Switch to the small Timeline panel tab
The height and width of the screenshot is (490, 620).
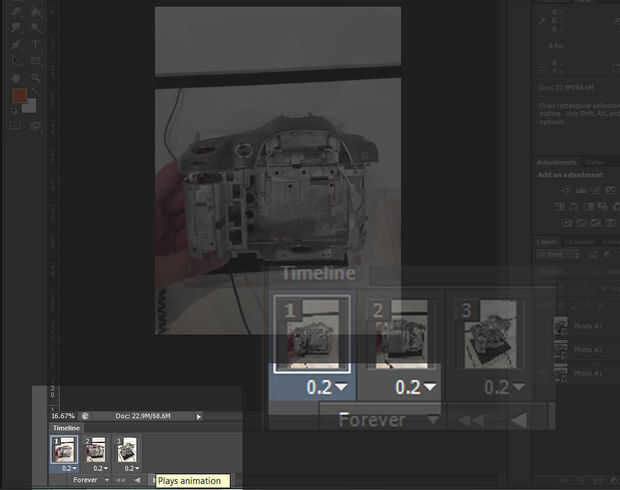click(x=66, y=428)
